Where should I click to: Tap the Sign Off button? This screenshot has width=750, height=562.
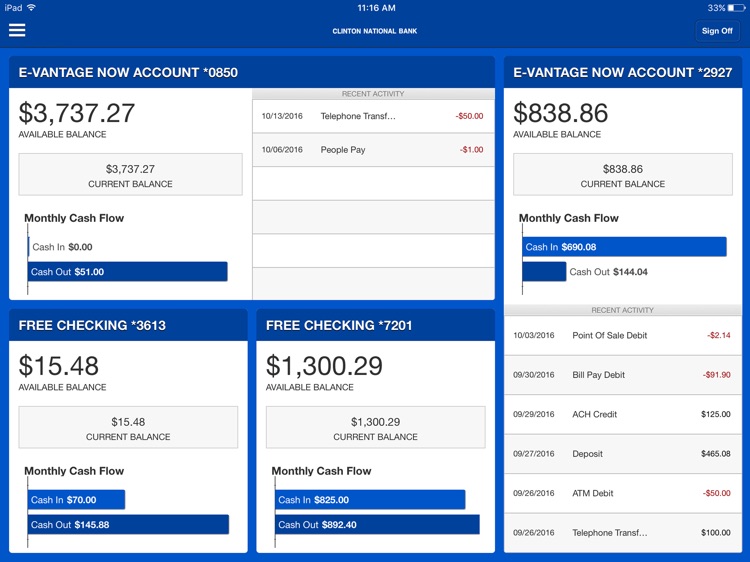pos(717,31)
